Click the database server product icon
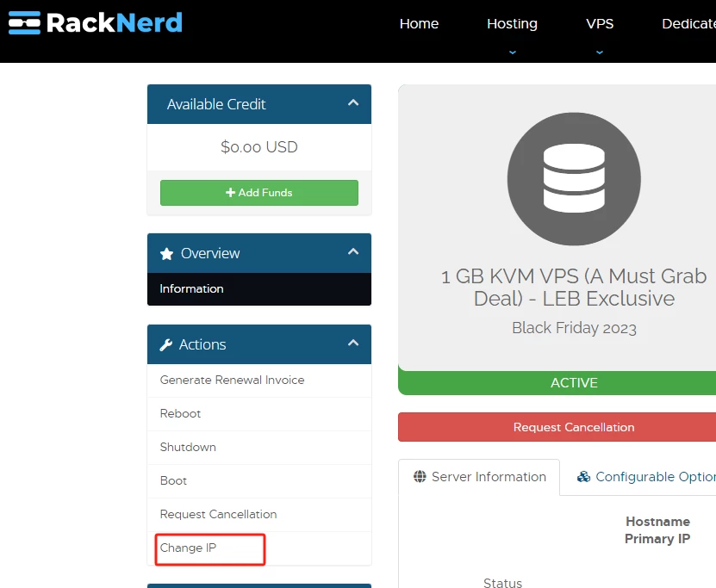Screen dimensions: 716x588 point(574,179)
